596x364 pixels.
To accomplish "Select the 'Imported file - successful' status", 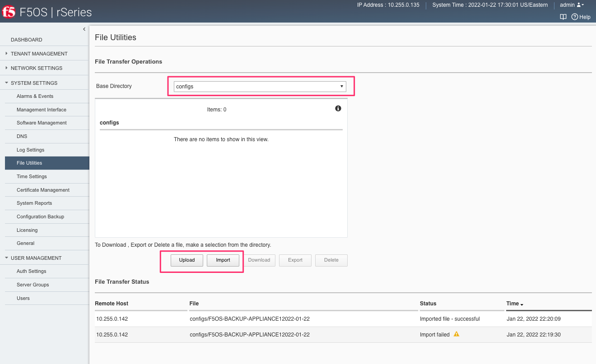I will coord(450,319).
